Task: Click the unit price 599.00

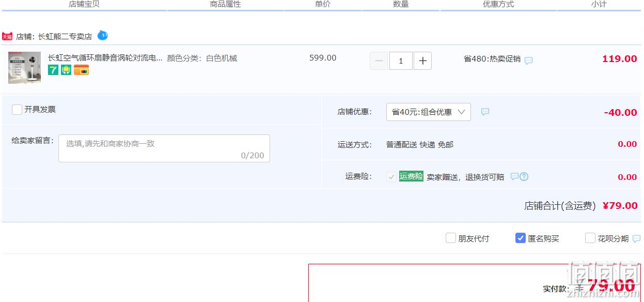Action: [323, 58]
